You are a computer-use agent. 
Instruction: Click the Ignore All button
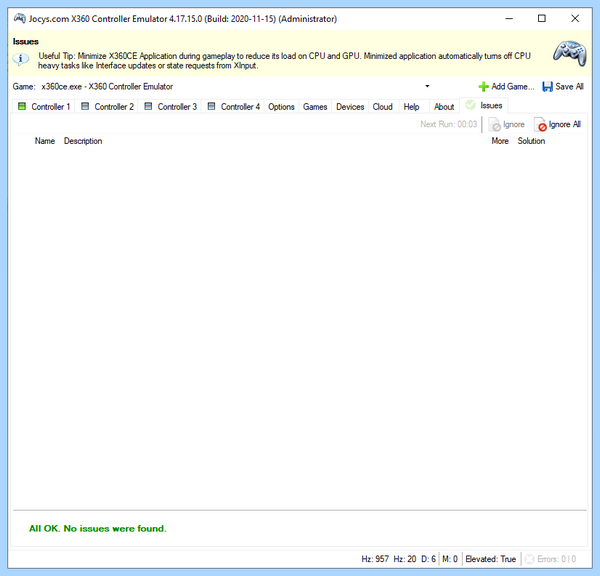click(x=558, y=124)
